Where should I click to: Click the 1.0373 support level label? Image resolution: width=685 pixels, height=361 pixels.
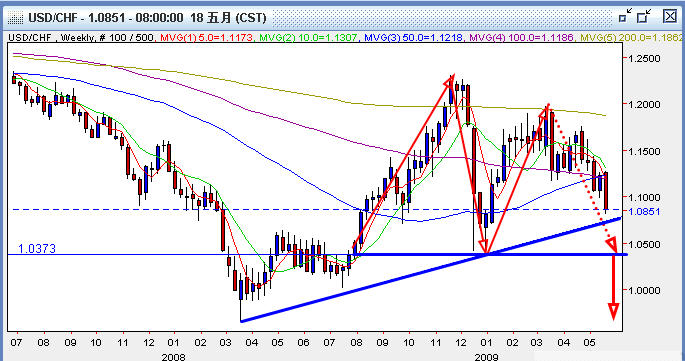37,249
